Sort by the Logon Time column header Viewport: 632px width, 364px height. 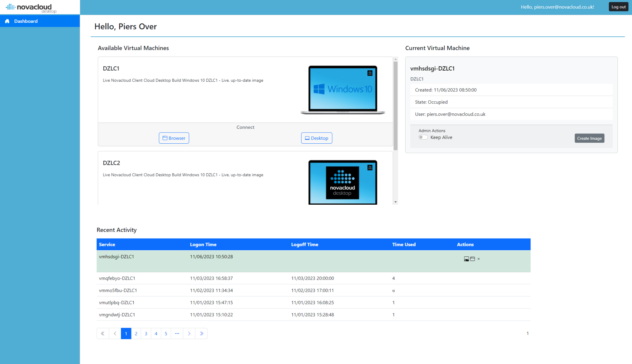click(x=203, y=244)
